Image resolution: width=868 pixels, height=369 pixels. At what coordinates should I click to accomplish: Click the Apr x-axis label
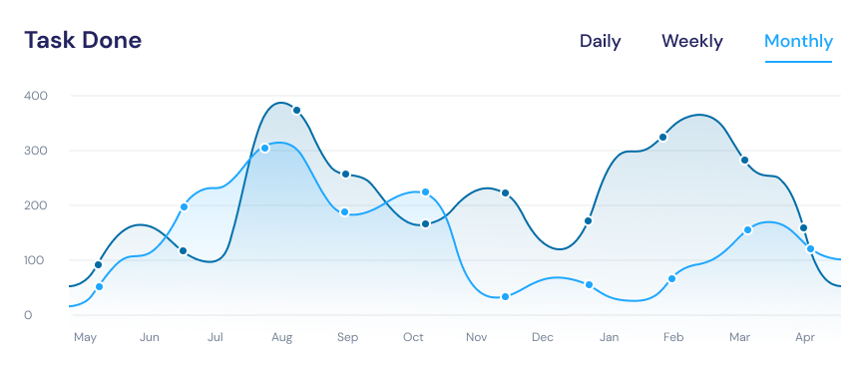804,337
